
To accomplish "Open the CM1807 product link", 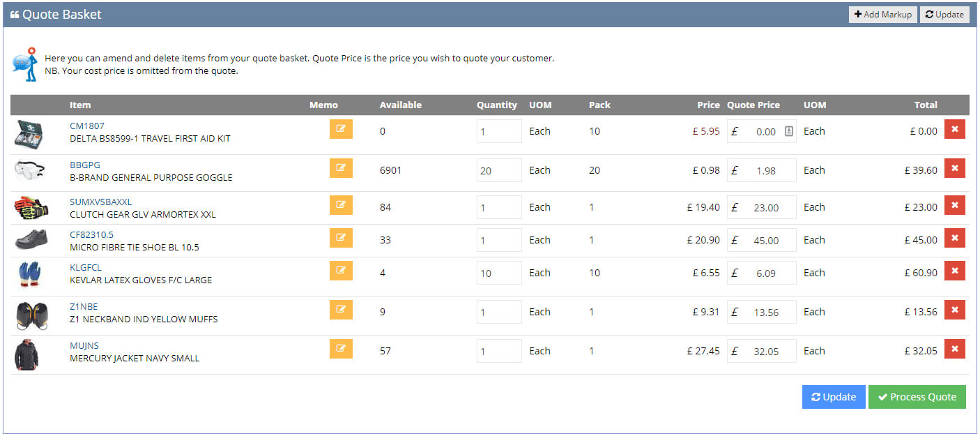I will click(x=87, y=126).
